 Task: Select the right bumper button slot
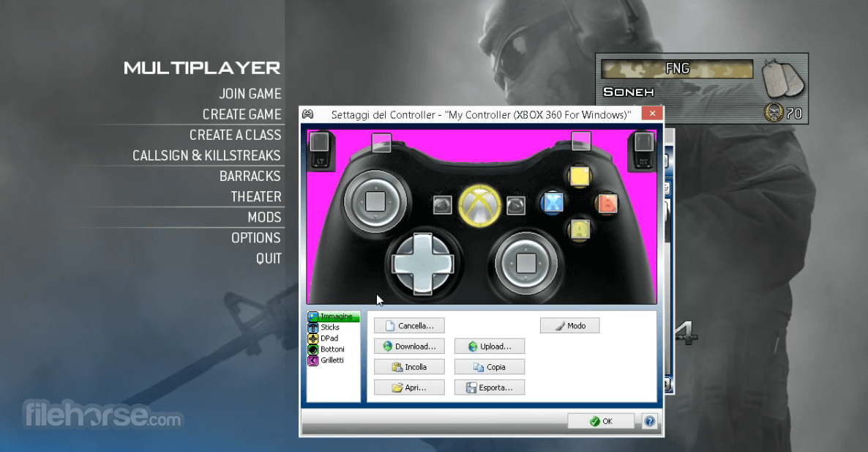580,141
